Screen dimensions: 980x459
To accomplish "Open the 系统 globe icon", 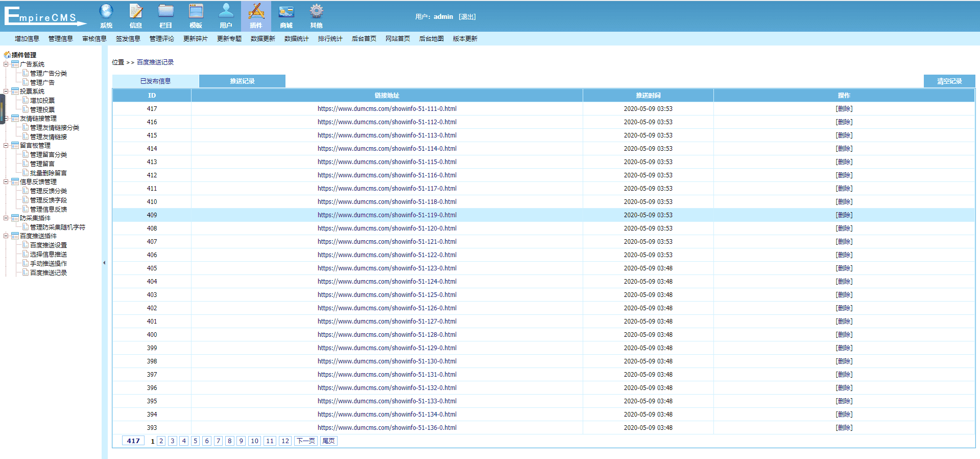I will click(x=106, y=11).
